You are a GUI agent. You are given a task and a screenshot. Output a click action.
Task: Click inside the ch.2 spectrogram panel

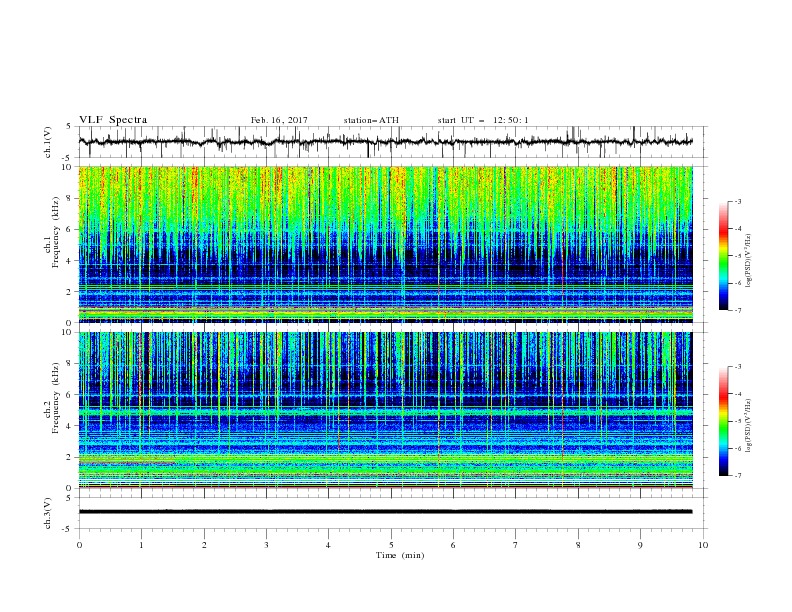385,410
